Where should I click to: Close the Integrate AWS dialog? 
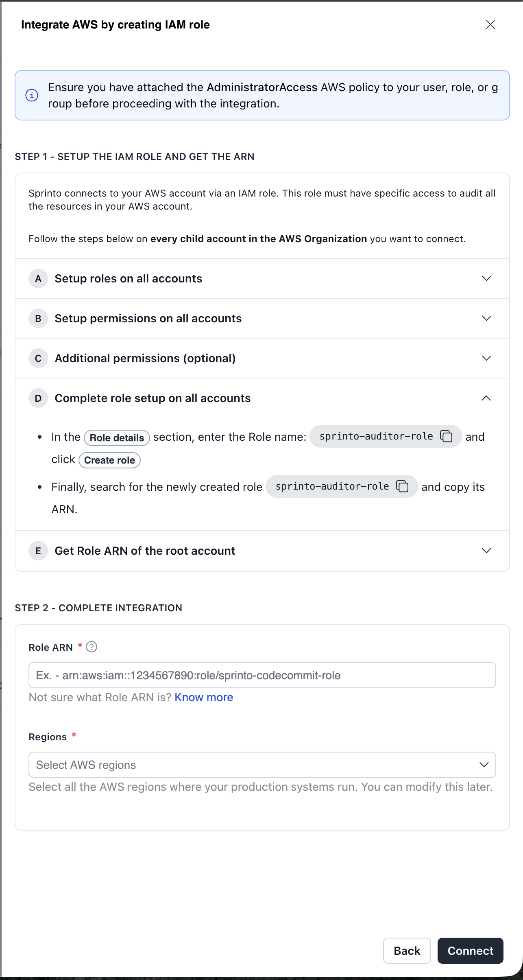click(490, 24)
